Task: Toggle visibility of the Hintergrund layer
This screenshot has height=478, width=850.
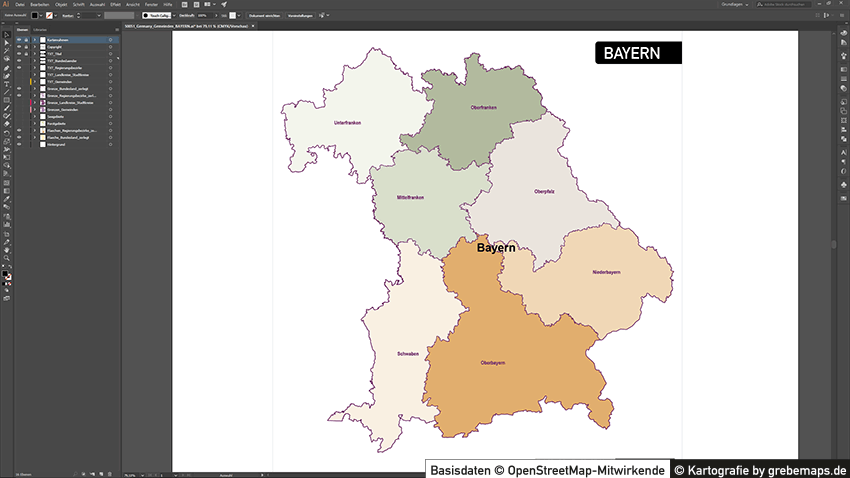Action: (x=19, y=144)
